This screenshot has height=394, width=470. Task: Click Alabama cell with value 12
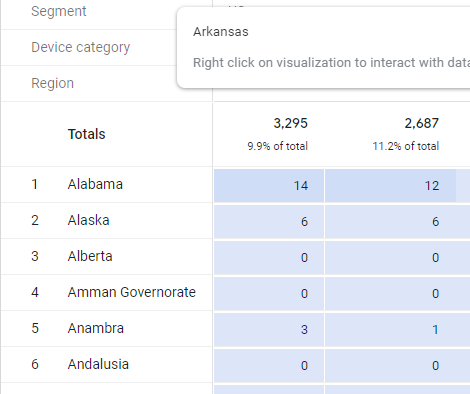point(390,186)
